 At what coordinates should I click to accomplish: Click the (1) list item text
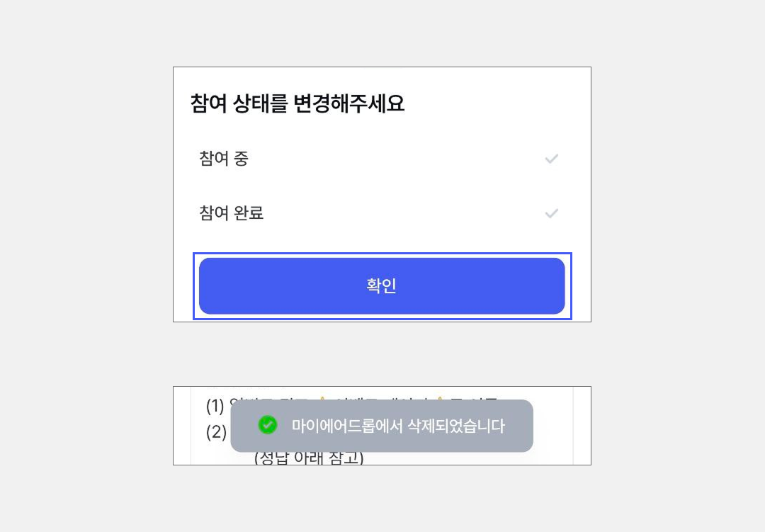pyautogui.click(x=215, y=406)
